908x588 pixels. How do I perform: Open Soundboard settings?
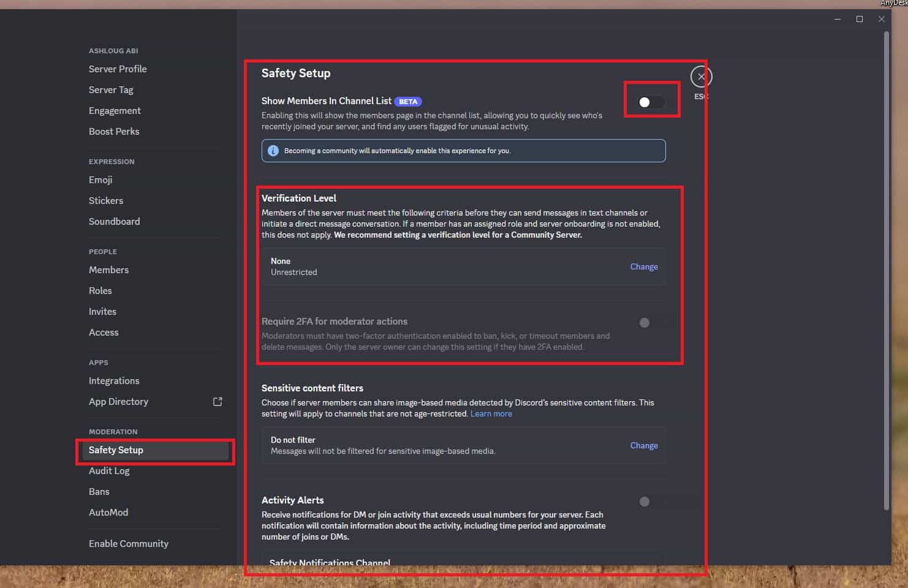point(114,221)
